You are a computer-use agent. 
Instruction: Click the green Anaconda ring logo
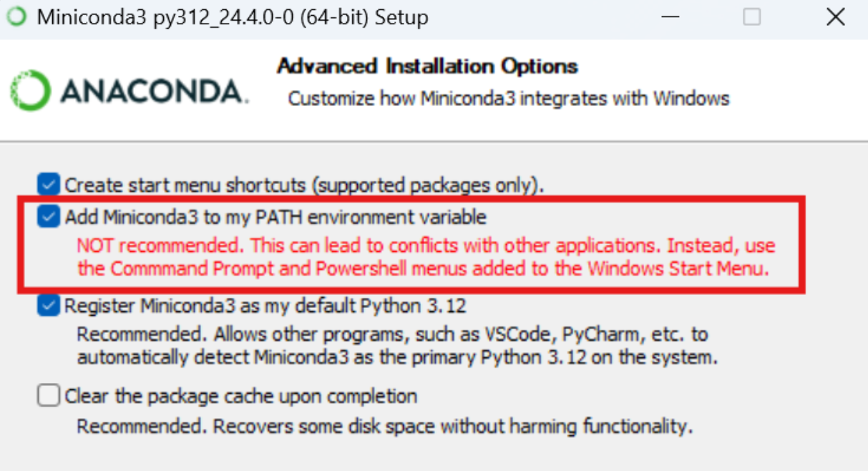(30, 91)
